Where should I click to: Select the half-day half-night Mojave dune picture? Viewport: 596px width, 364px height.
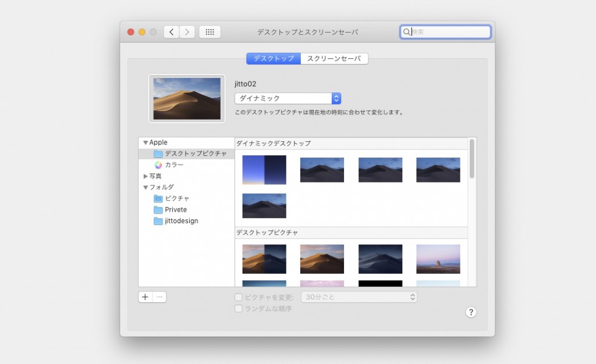pyautogui.click(x=264, y=259)
